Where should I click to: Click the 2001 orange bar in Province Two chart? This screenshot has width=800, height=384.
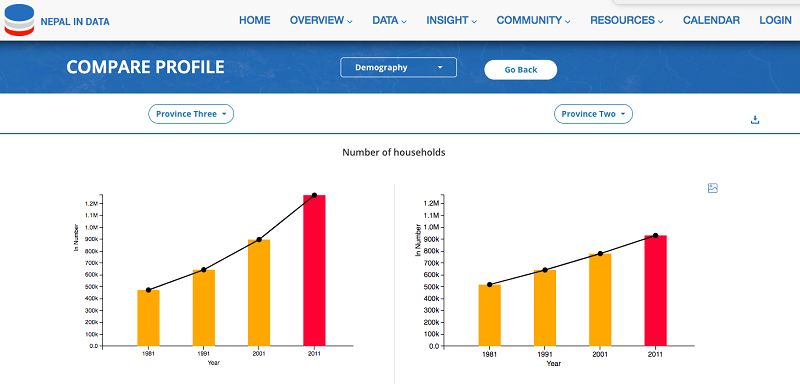click(600, 299)
